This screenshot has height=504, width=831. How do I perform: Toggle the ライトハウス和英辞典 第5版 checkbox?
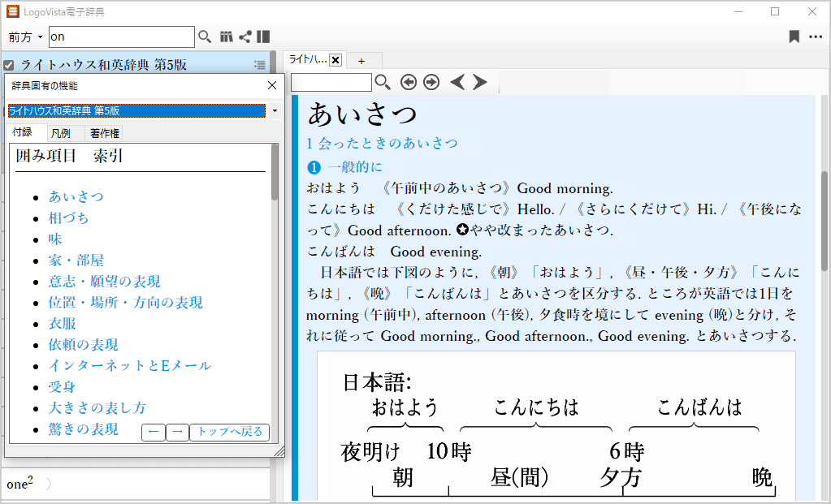click(8, 65)
